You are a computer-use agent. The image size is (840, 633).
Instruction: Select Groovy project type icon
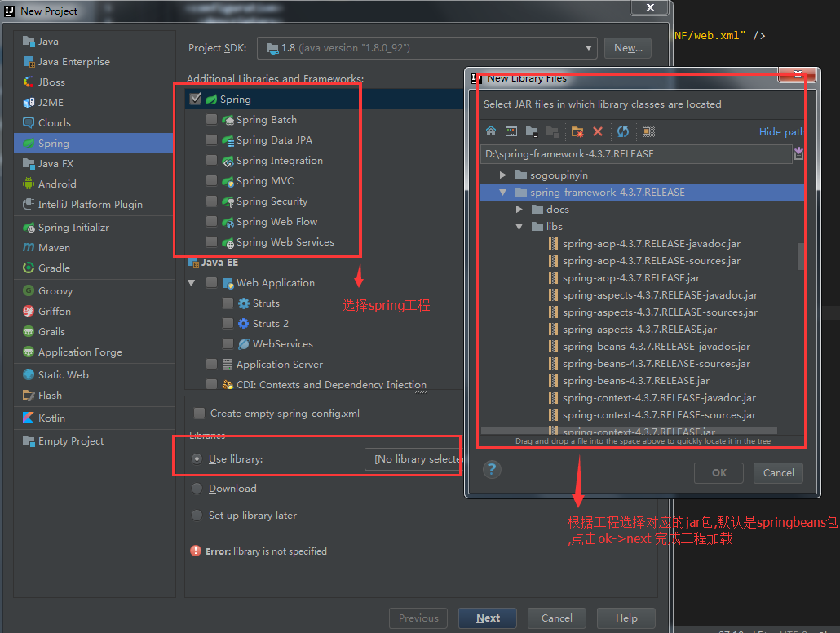[29, 290]
